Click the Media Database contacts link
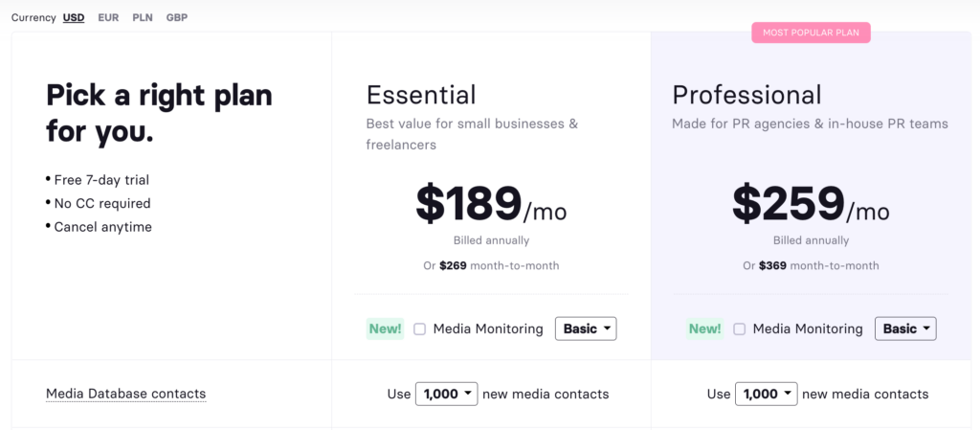This screenshot has width=980, height=430. point(125,394)
